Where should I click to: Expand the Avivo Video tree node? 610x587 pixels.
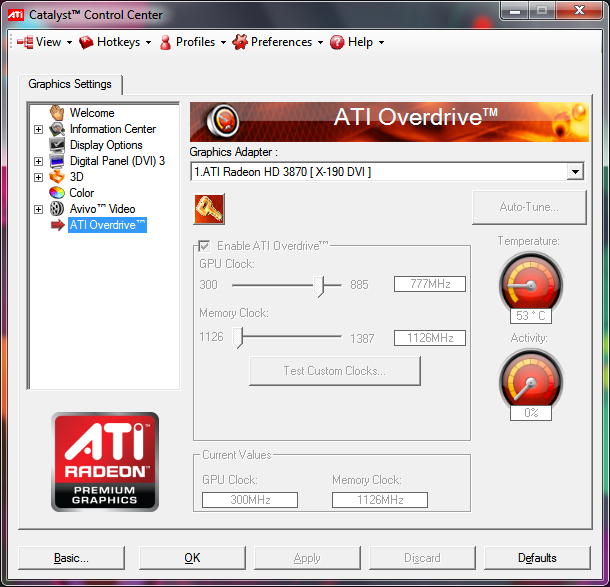point(38,209)
